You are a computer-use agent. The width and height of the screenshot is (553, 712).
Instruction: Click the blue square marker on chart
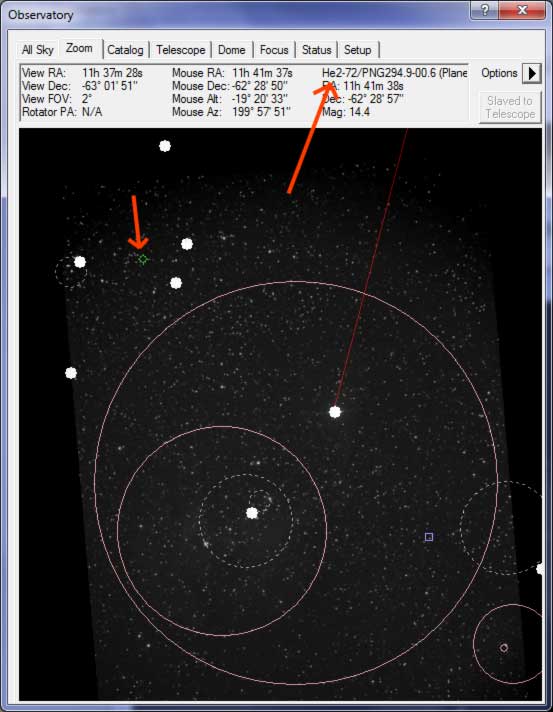pyautogui.click(x=429, y=537)
